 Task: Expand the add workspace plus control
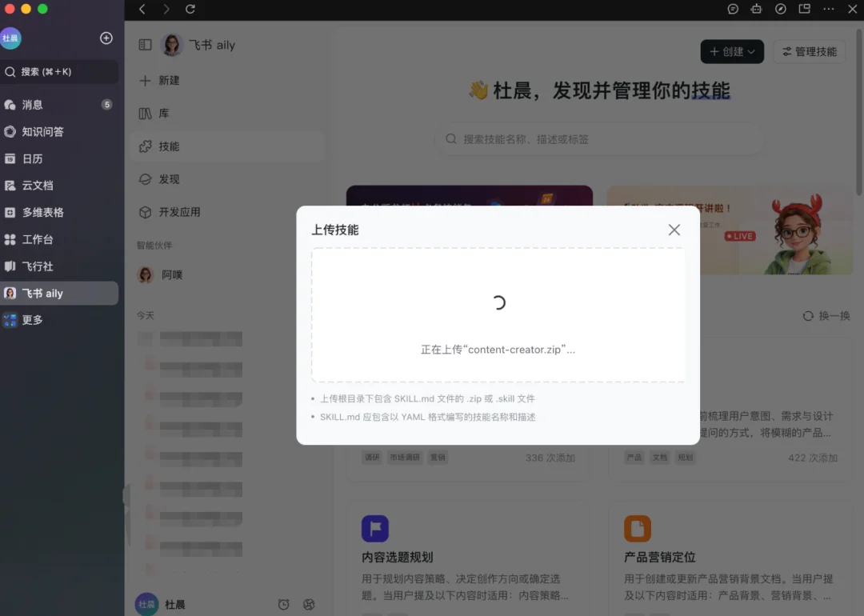(106, 38)
